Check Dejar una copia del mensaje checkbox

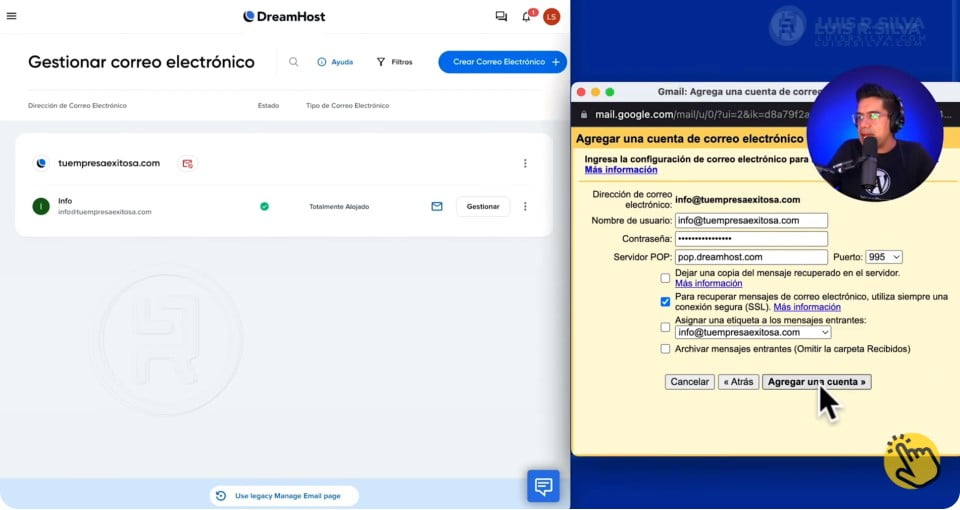[665, 278]
